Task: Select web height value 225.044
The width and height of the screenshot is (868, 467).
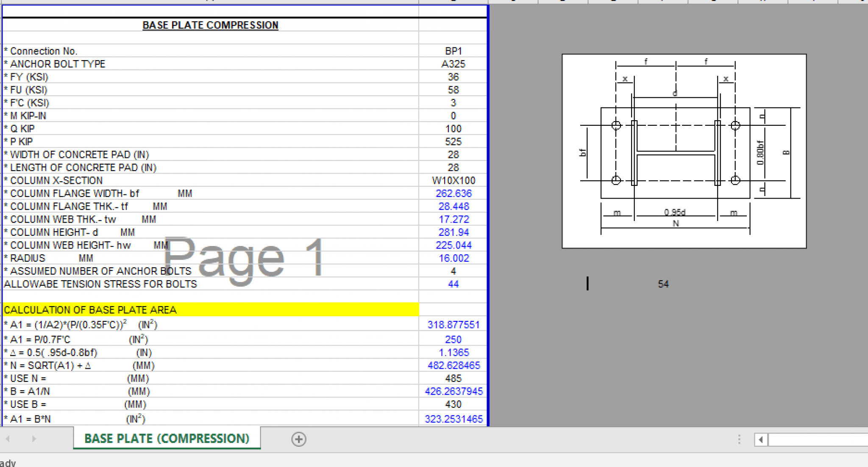Action: click(453, 245)
